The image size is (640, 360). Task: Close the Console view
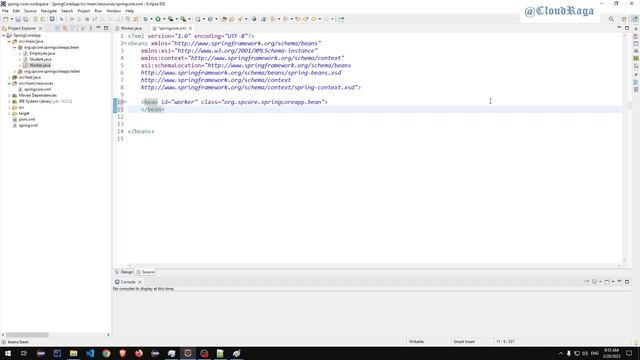(140, 282)
